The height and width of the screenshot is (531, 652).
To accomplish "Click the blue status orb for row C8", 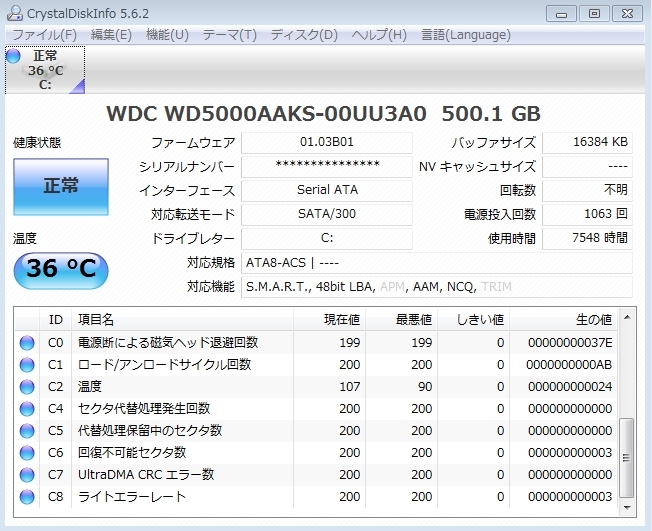I will [27, 497].
